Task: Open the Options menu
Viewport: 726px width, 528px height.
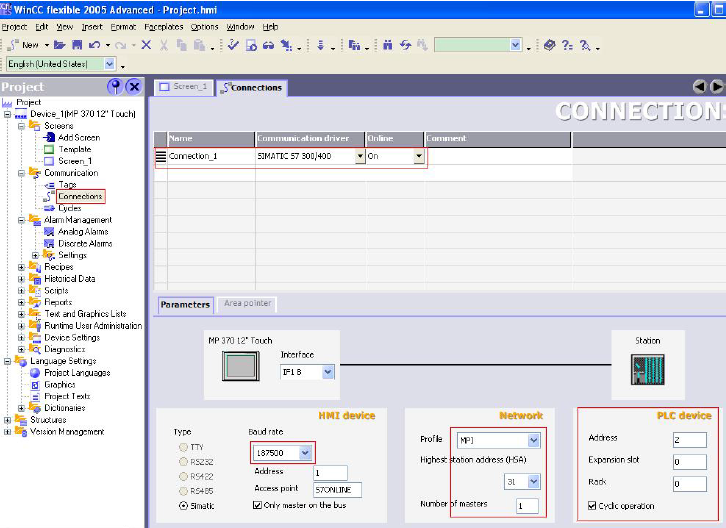Action: (x=204, y=27)
